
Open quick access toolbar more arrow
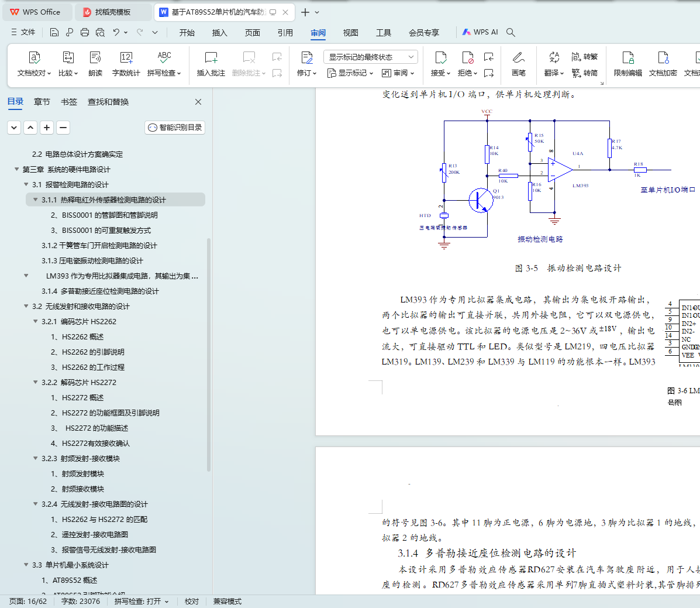[x=155, y=32]
